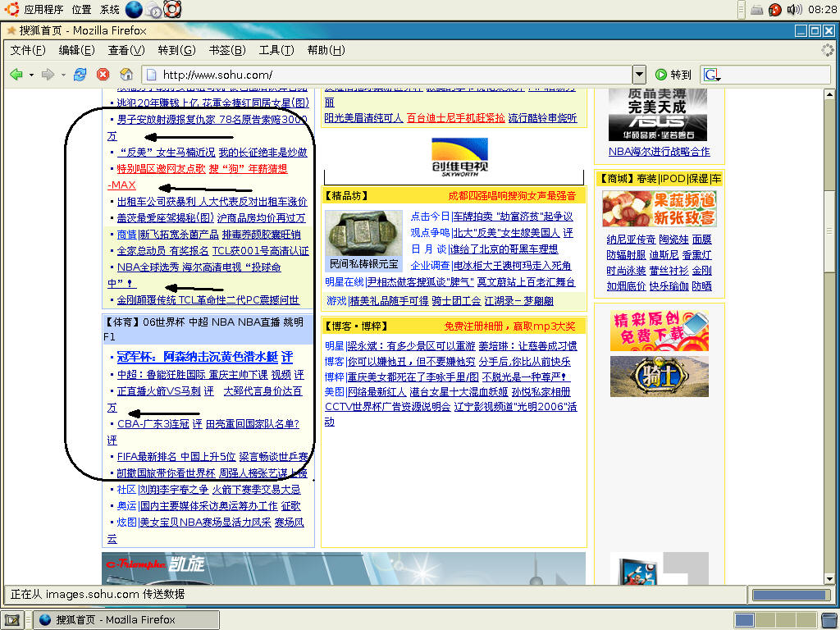
Task: Open the NBA海尔进行战略合作 link
Action: [x=659, y=152]
